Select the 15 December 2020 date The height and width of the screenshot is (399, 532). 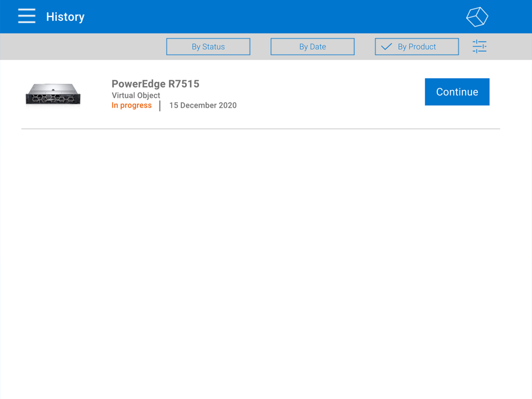(x=203, y=105)
